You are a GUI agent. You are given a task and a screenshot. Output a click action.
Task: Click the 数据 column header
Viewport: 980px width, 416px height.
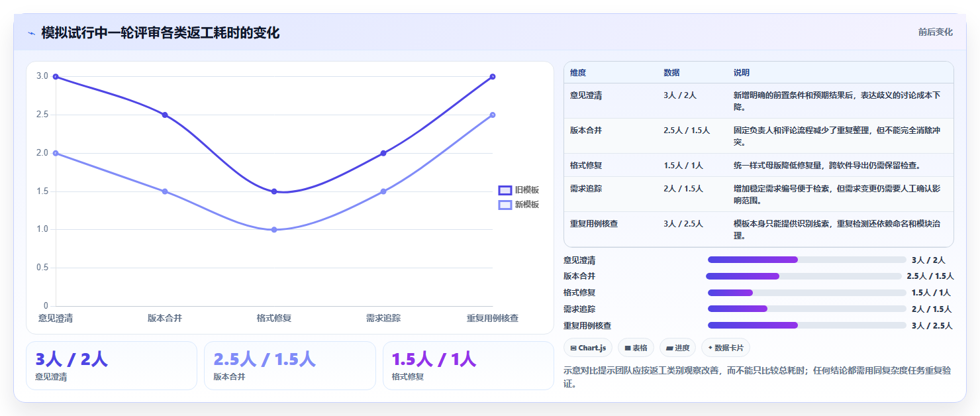click(x=671, y=73)
